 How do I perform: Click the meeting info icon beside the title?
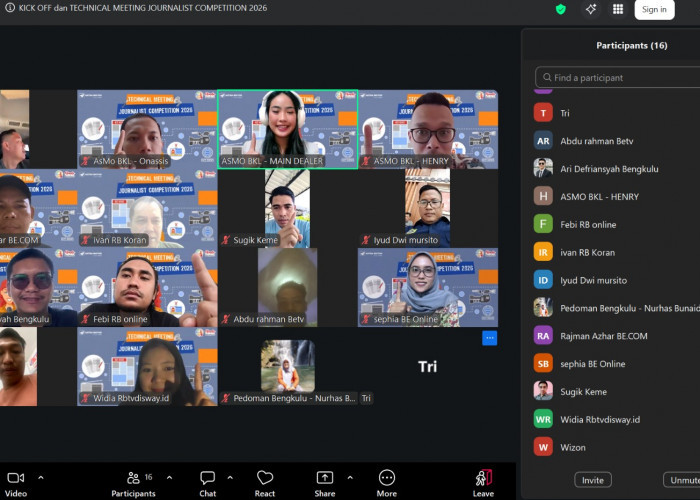[9, 8]
